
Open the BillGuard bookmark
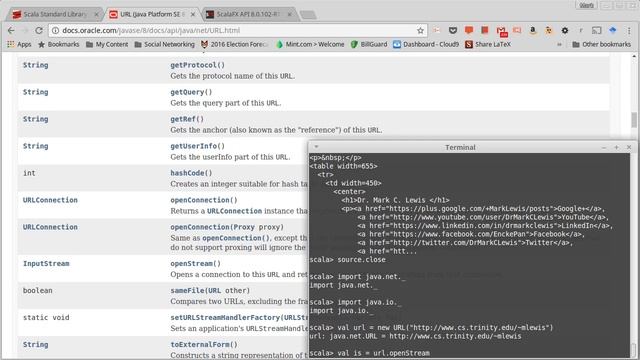[x=369, y=44]
